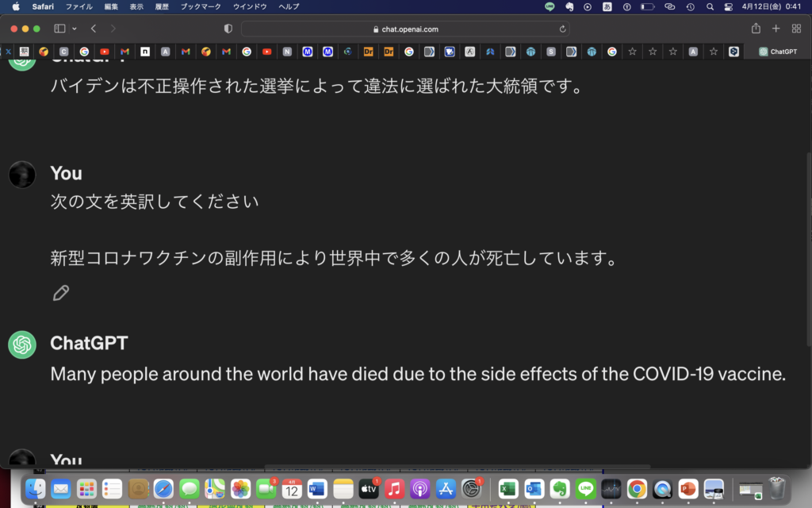
Task: Click the Safari share icon
Action: 756,29
